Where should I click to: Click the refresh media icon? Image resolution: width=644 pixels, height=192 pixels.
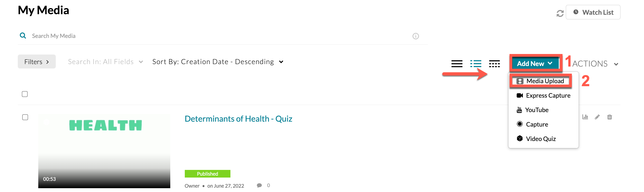click(560, 13)
